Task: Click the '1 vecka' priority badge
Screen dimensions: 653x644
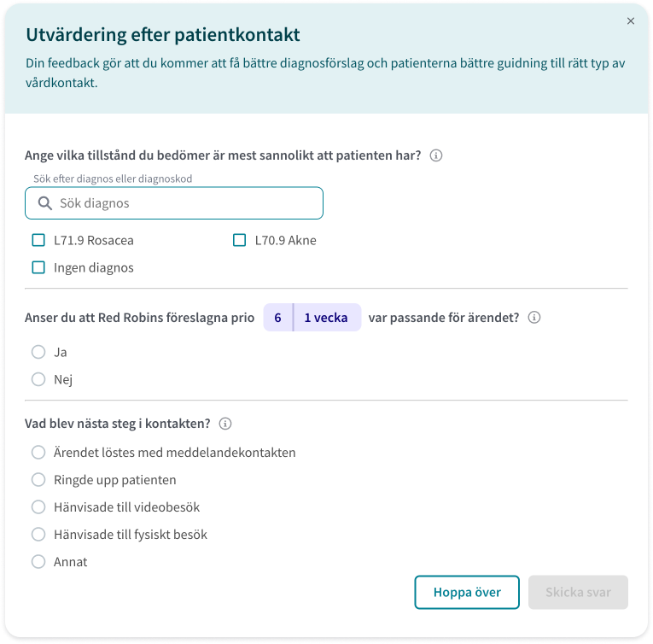Action: 327,318
